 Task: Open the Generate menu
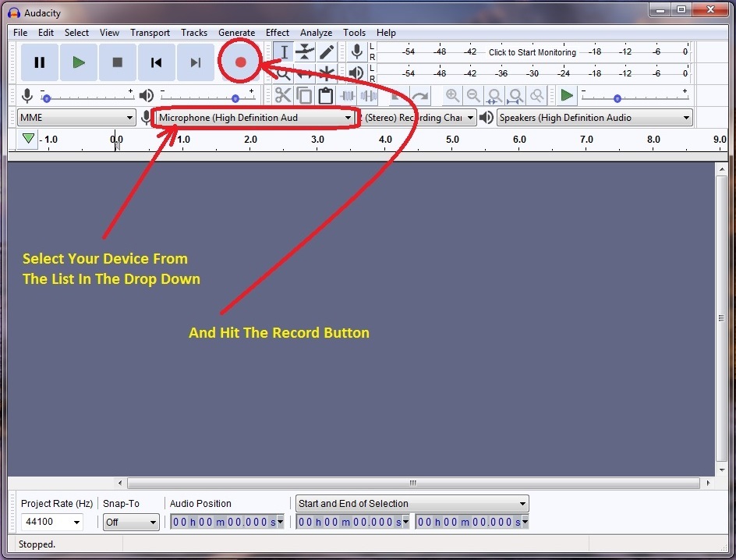coord(236,33)
